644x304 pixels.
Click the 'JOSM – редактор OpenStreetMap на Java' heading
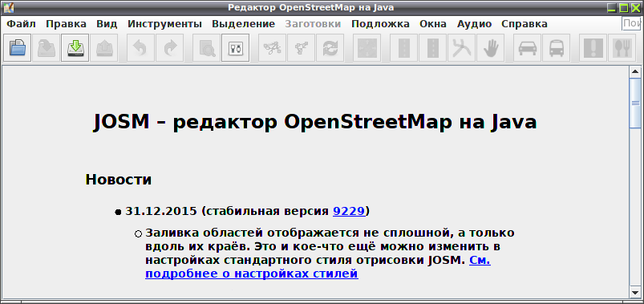pos(315,122)
